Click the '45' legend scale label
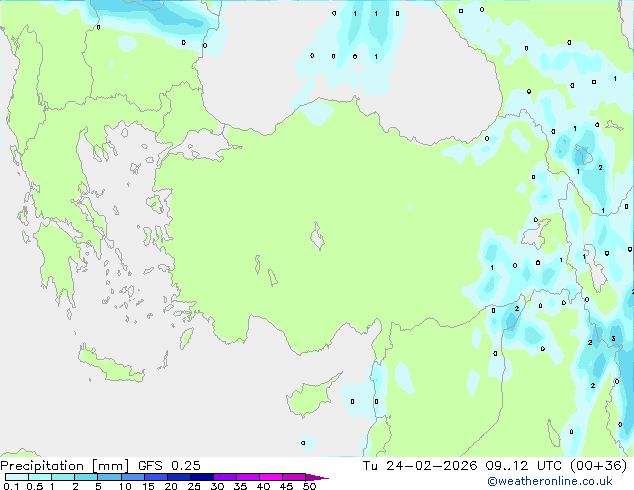The height and width of the screenshot is (490, 634). [x=286, y=486]
